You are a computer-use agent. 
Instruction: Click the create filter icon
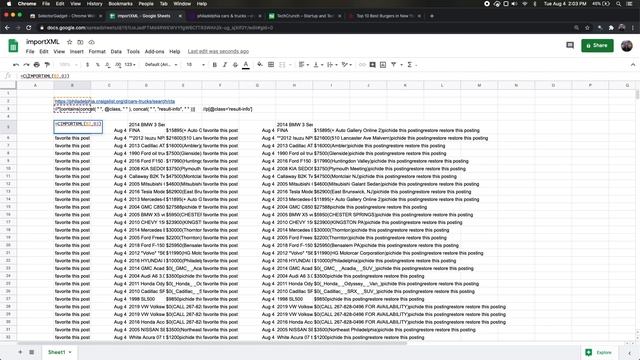[x=393, y=64]
